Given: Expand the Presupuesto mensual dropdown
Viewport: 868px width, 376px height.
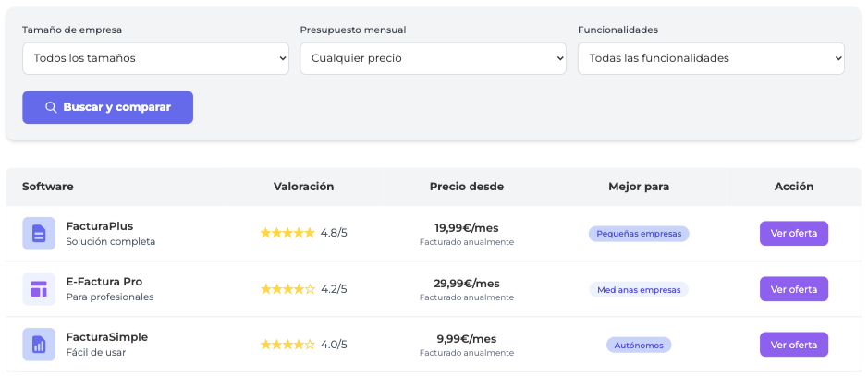Looking at the screenshot, I should 433,58.
